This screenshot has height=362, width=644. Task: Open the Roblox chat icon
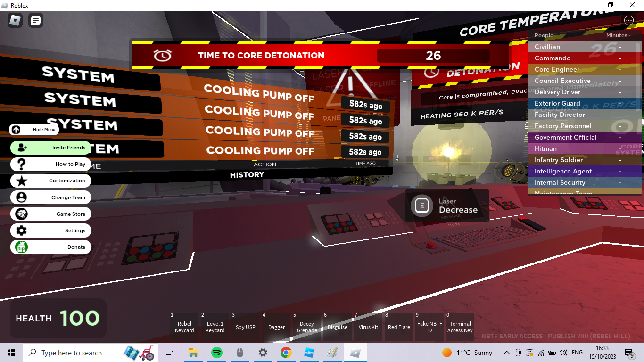tap(36, 20)
